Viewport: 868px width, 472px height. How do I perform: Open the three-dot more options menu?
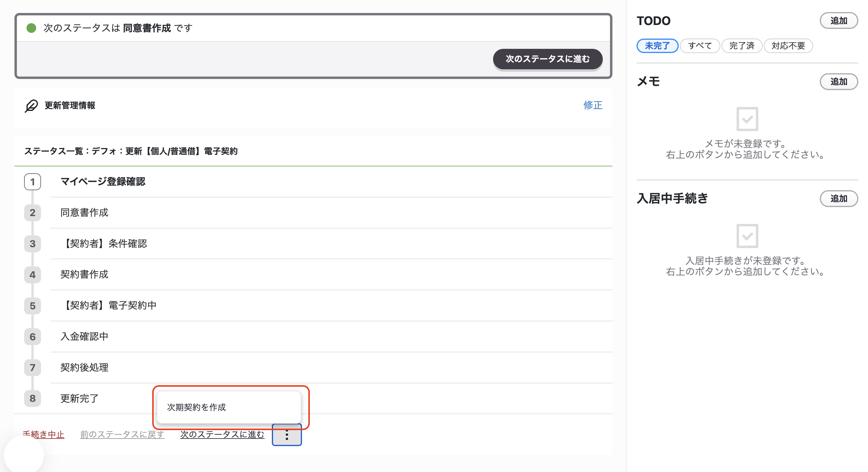pos(287,435)
